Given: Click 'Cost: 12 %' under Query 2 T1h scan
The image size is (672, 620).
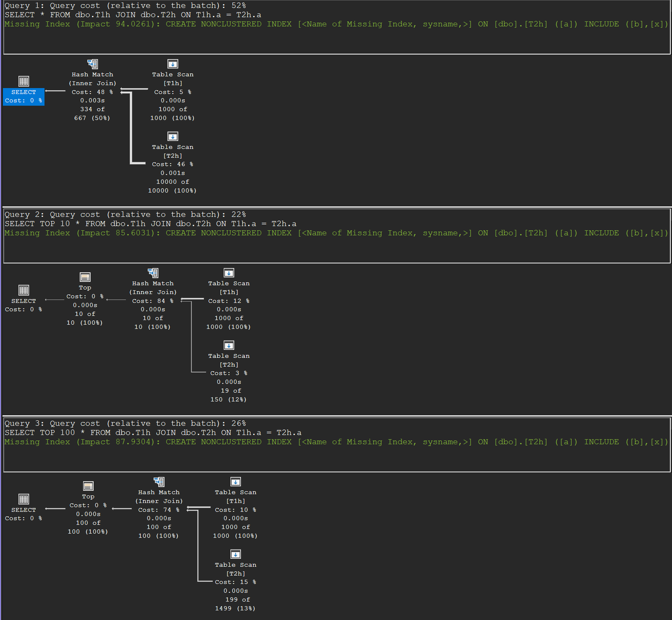Looking at the screenshot, I should click(x=229, y=301).
